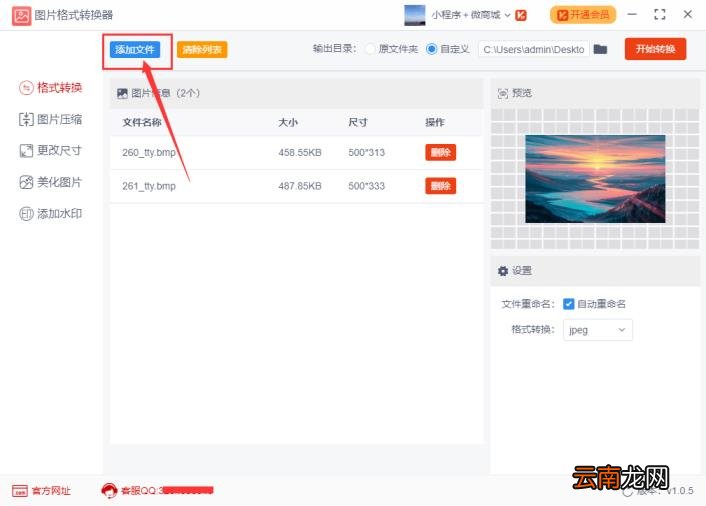Image resolution: width=706 pixels, height=506 pixels.
Task: Click the 图片压缩 compress icon in sidebar
Action: coord(26,119)
